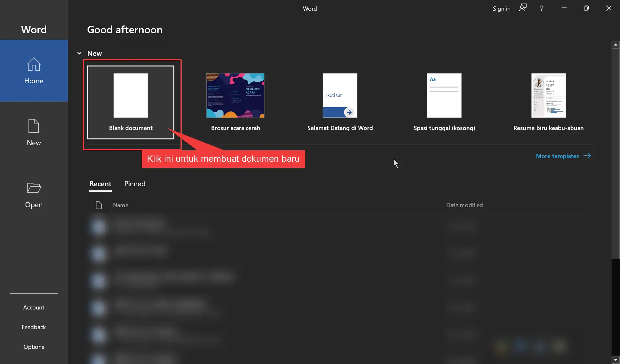
Task: Switch to the Recent tab
Action: 100,184
